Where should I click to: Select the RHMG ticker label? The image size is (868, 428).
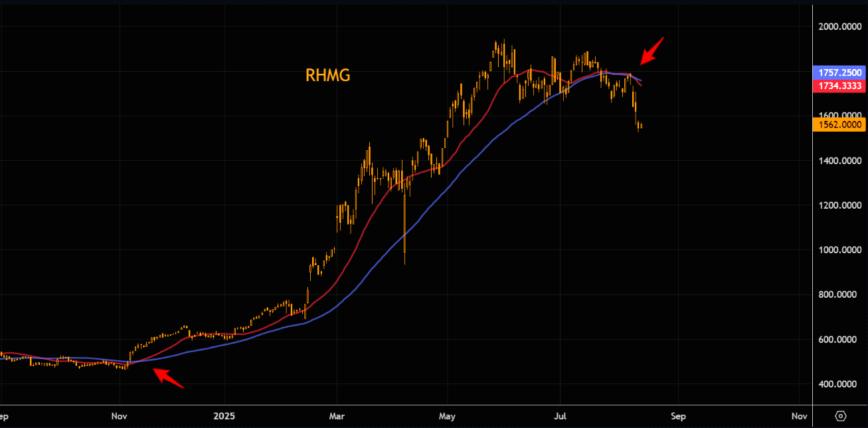[x=327, y=76]
